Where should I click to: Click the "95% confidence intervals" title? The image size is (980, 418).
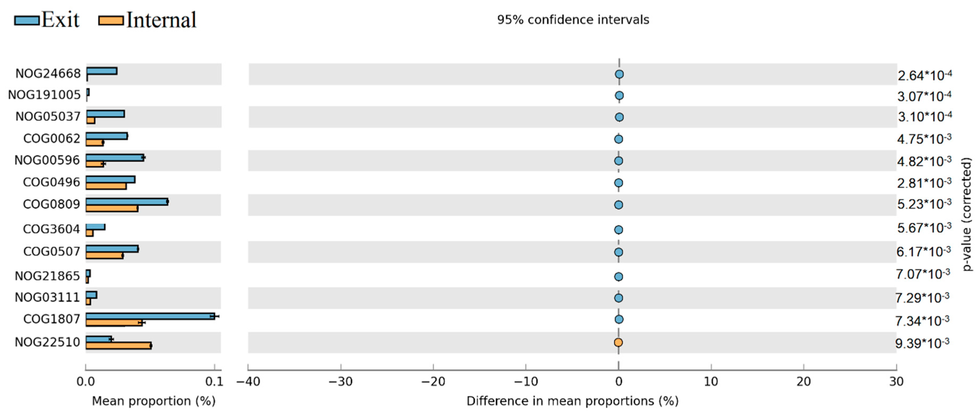(573, 20)
